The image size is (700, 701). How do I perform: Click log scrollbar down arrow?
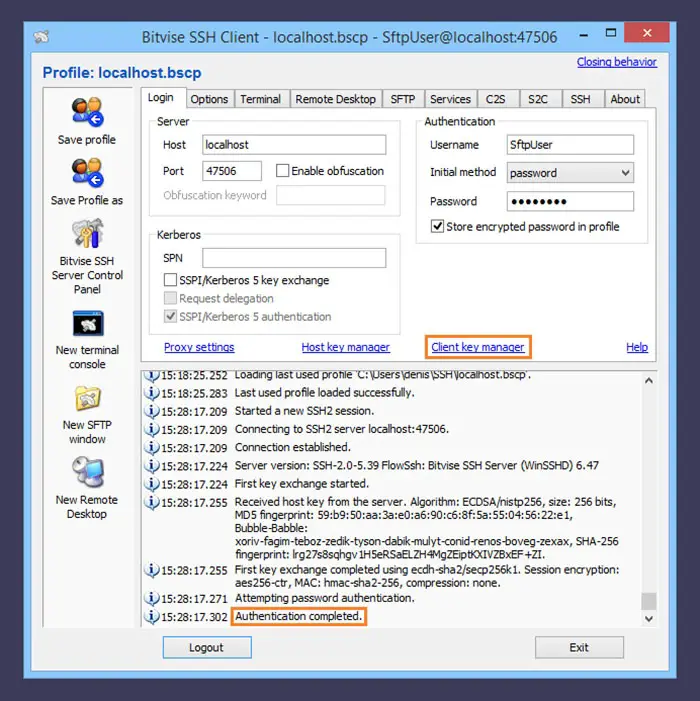pyautogui.click(x=649, y=619)
